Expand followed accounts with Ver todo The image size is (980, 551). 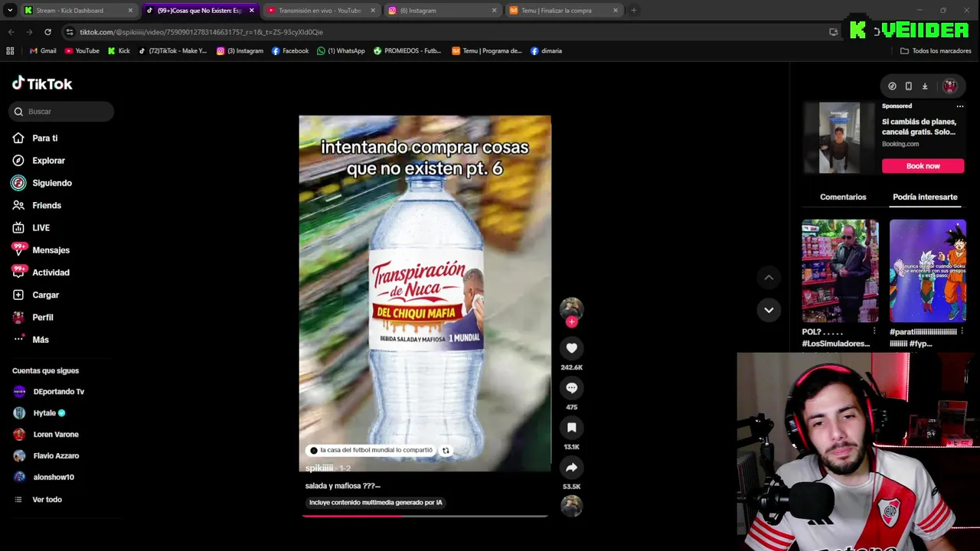[x=38, y=500]
